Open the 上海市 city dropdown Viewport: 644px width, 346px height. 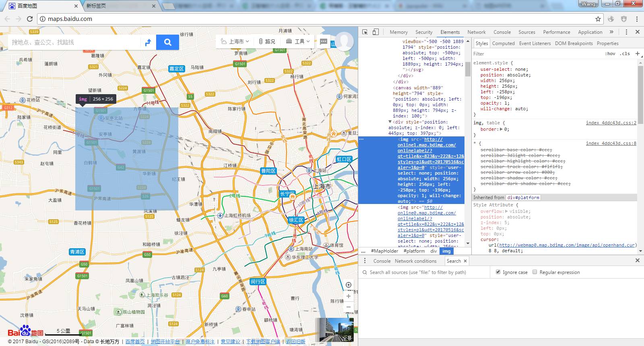click(x=235, y=41)
